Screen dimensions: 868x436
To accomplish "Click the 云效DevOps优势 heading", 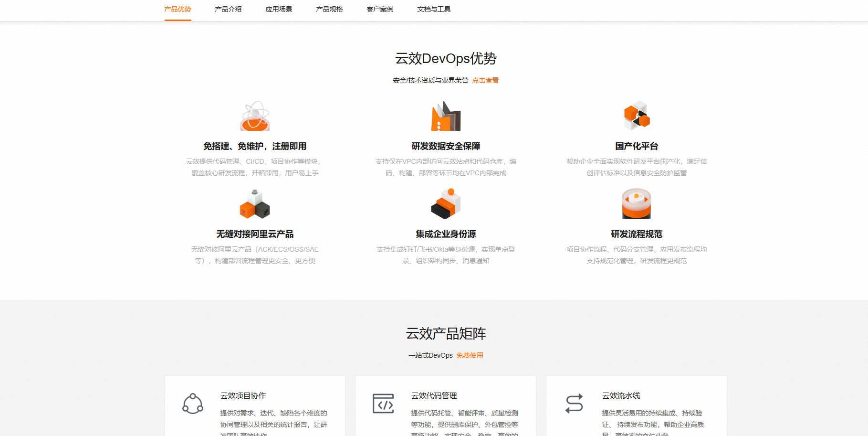I will pos(446,59).
